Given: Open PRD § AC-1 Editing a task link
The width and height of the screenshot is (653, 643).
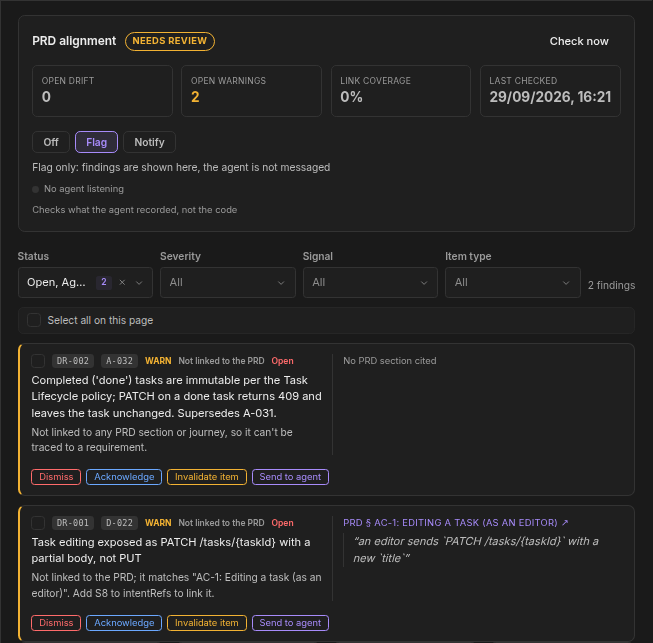Looking at the screenshot, I should coord(456,522).
